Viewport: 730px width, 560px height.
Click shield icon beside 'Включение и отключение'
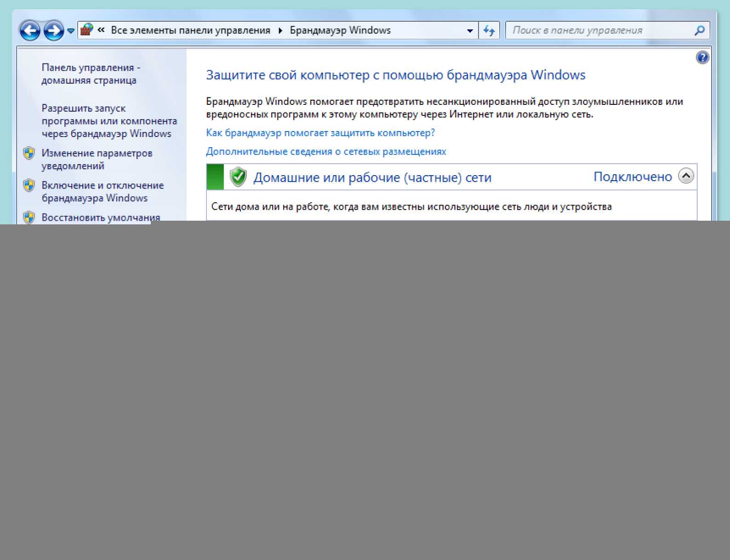[x=29, y=185]
